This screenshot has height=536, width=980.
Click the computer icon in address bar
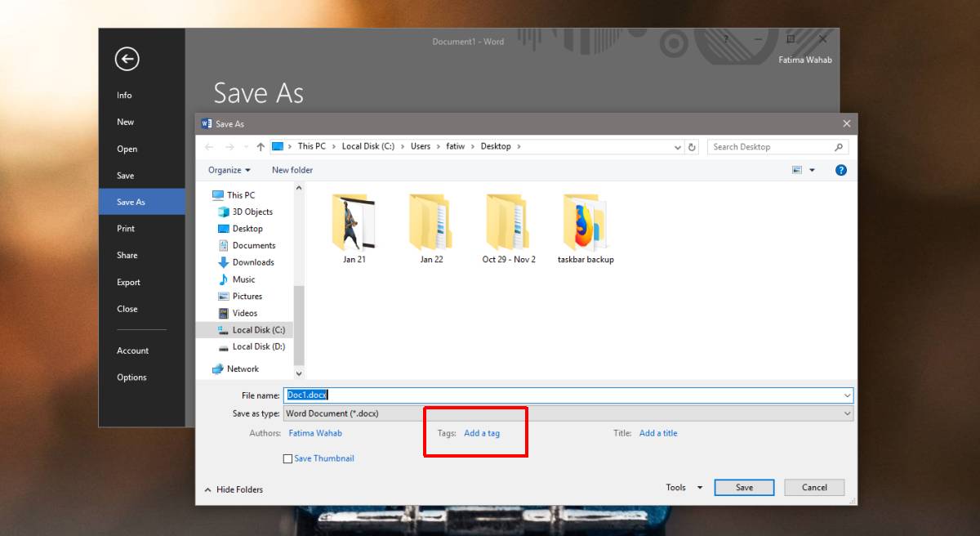(x=278, y=147)
